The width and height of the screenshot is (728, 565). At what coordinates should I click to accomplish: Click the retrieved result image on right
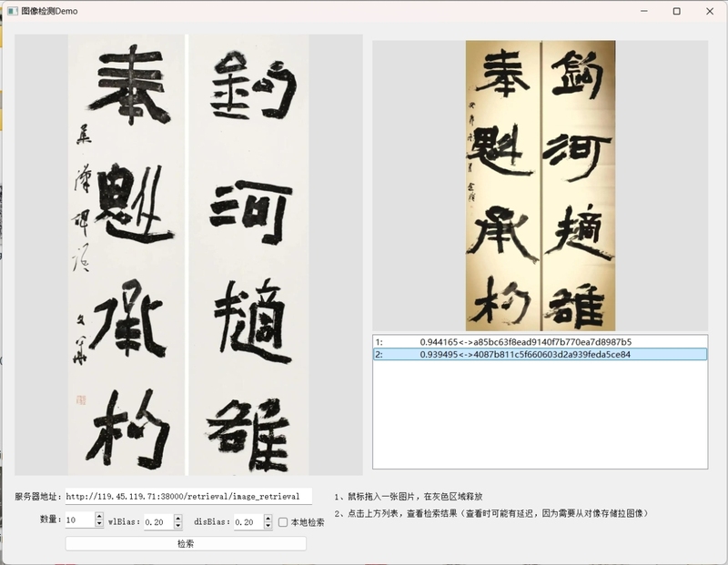click(541, 186)
